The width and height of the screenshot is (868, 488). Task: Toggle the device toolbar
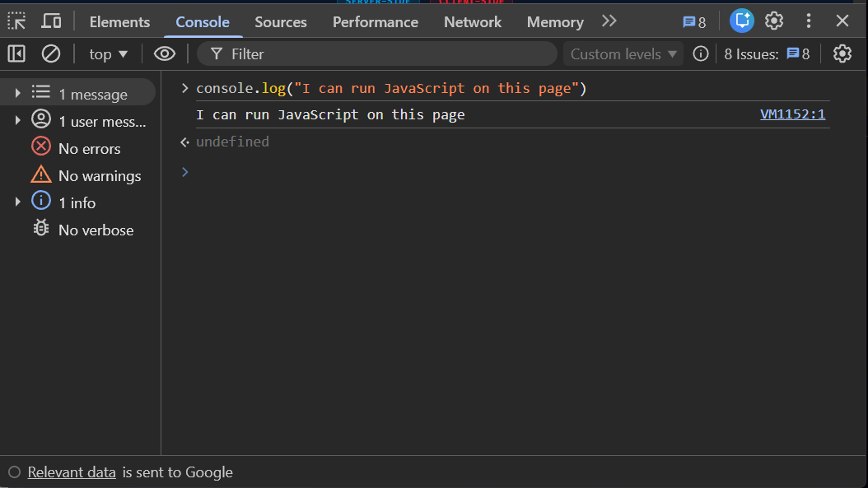click(51, 21)
